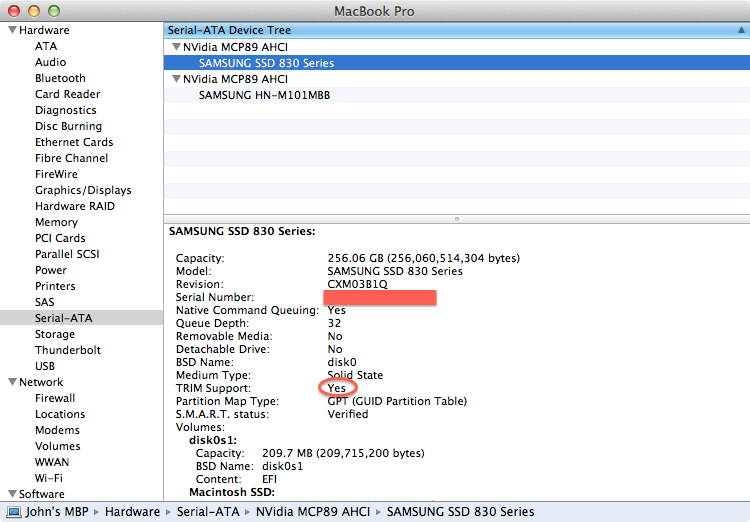Screen dimensions: 750x522
Task: Select Volumes under Network
Action: (57, 446)
